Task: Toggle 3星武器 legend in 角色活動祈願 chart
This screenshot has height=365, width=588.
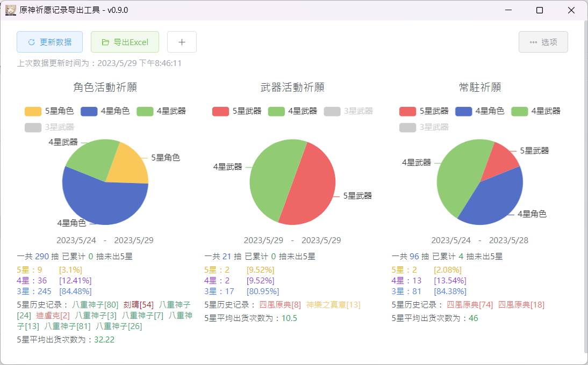Action: click(49, 127)
